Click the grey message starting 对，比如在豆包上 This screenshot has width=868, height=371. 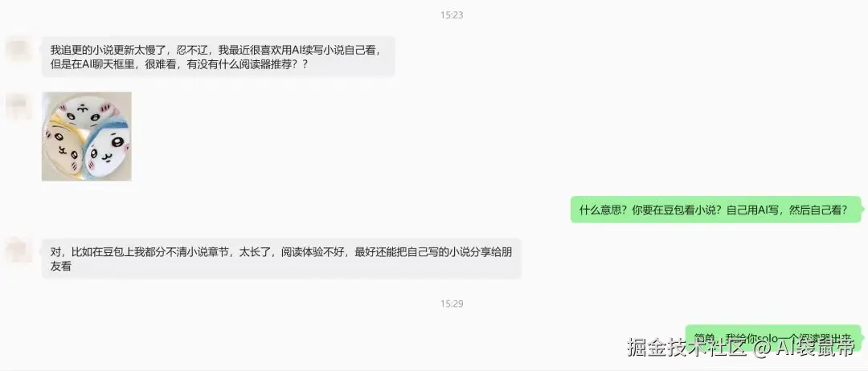pyautogui.click(x=281, y=259)
